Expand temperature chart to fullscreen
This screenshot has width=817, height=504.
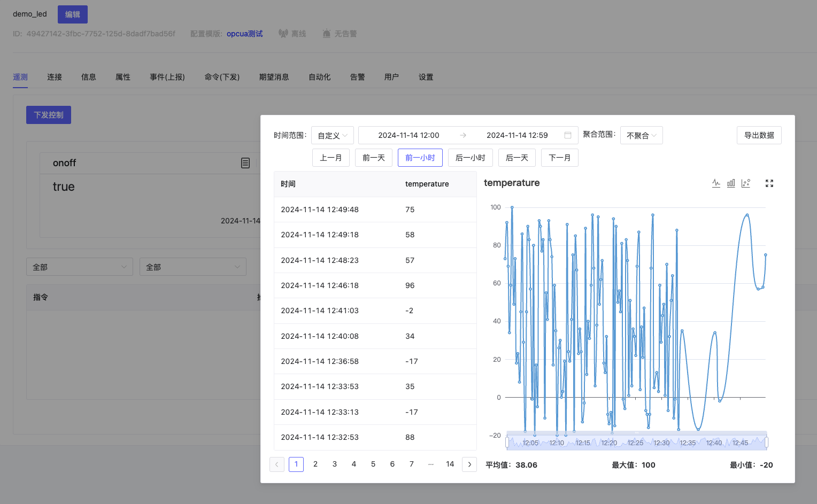769,183
